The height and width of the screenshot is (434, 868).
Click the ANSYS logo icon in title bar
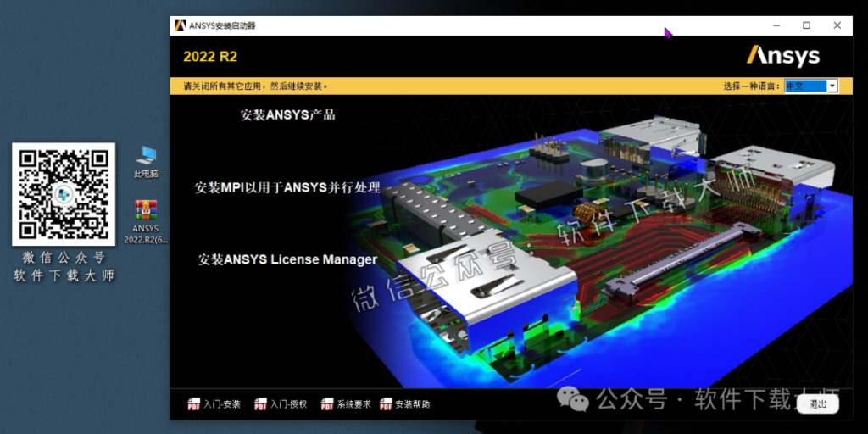(181, 25)
